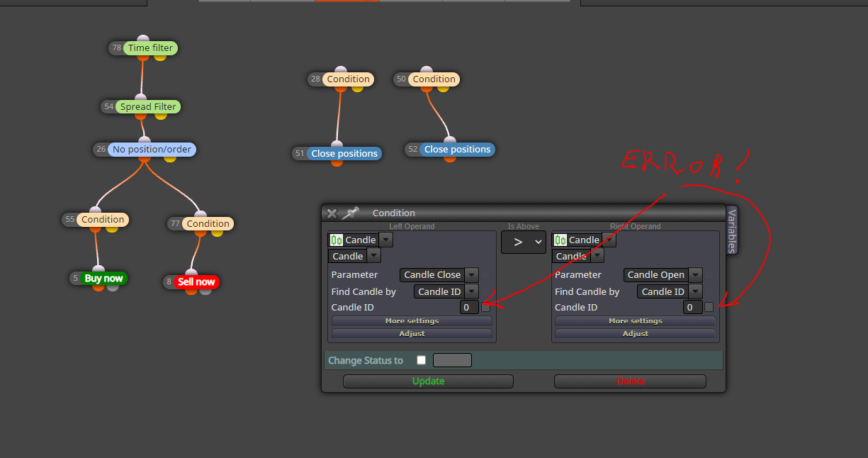Screen dimensions: 868x458
Task: Click the green candle icon in Right Operand
Action: click(x=560, y=240)
